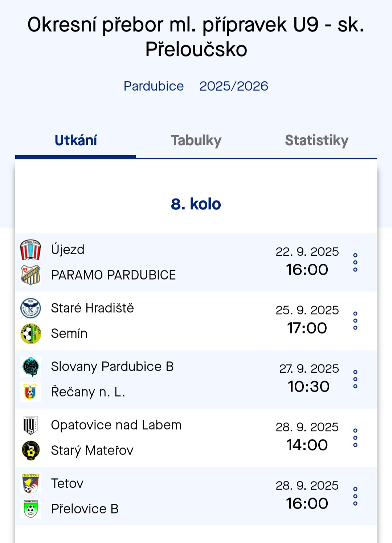Open the 2025/2026 season link
This screenshot has height=543, width=392.
[234, 86]
